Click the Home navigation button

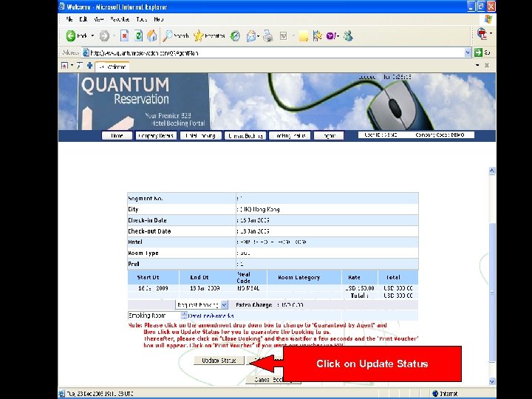click(x=117, y=136)
